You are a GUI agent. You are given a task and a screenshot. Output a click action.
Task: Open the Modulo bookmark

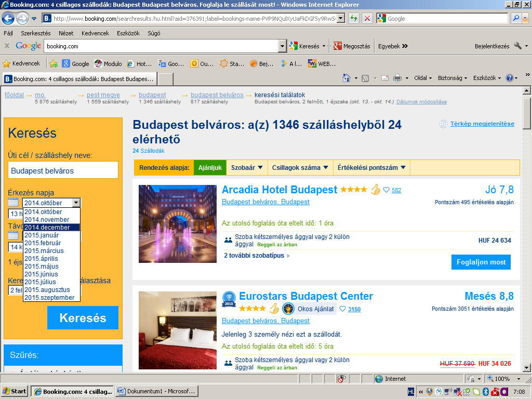108,63
